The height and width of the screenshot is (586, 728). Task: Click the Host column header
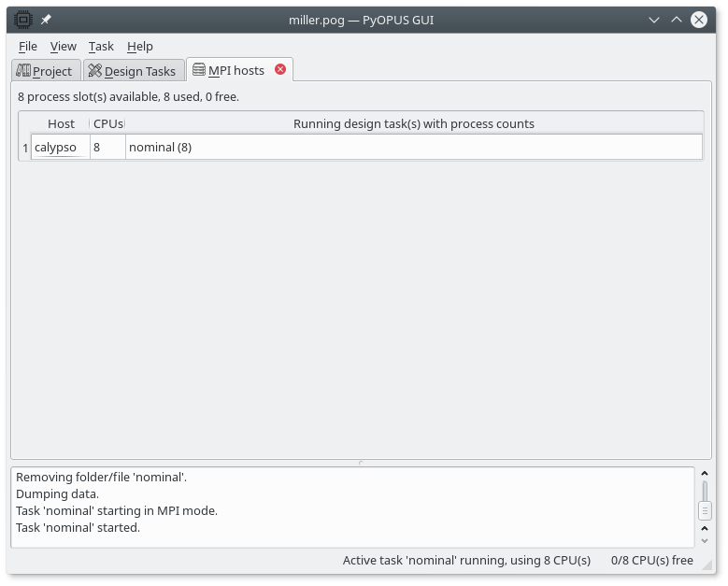pyautogui.click(x=61, y=123)
